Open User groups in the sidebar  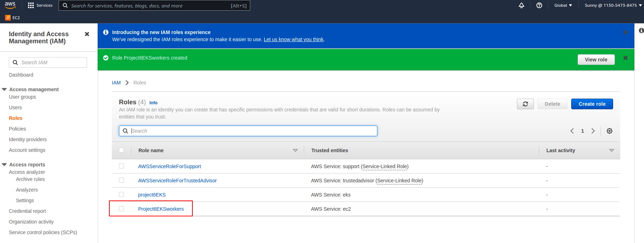[22, 97]
